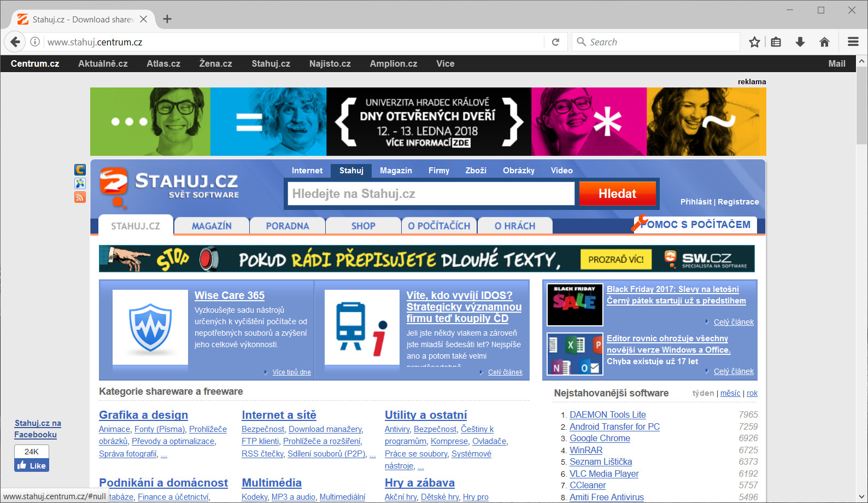This screenshot has width=868, height=503.
Task: Select the Stahuj search tab
Action: 351,171
